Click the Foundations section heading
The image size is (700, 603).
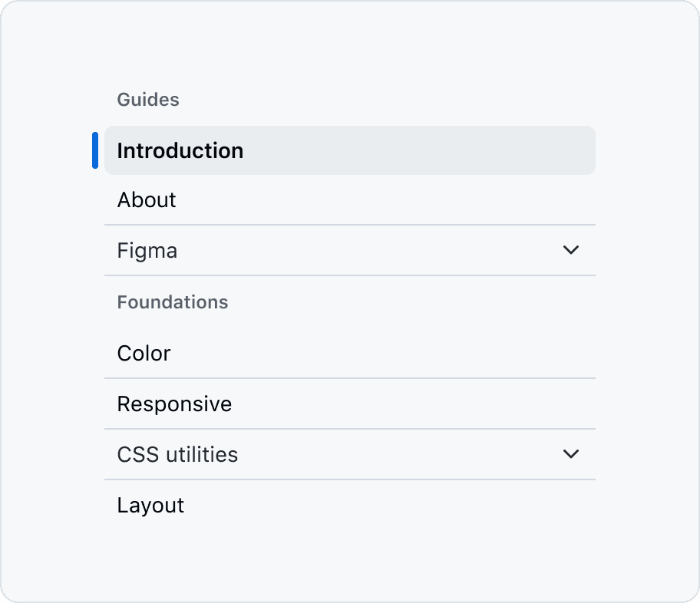click(173, 302)
